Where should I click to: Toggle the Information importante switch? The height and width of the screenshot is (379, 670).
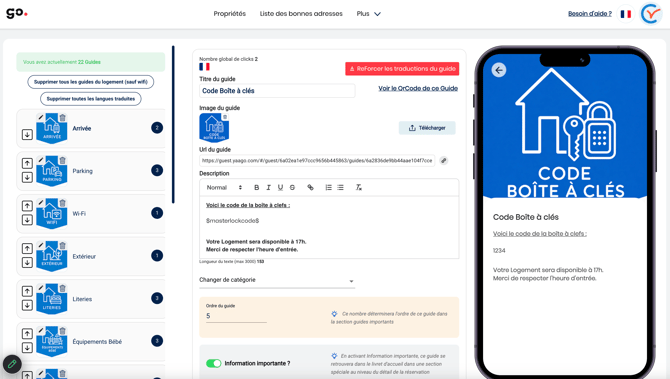pos(214,363)
